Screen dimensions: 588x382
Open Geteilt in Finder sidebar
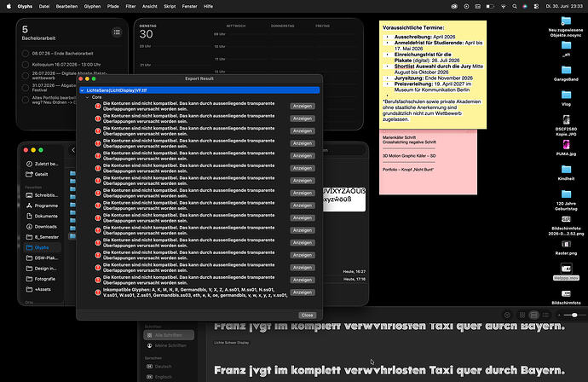pos(37,174)
